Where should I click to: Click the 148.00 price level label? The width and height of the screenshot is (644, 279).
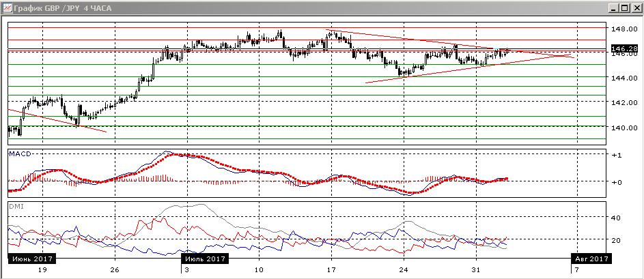[x=623, y=29]
